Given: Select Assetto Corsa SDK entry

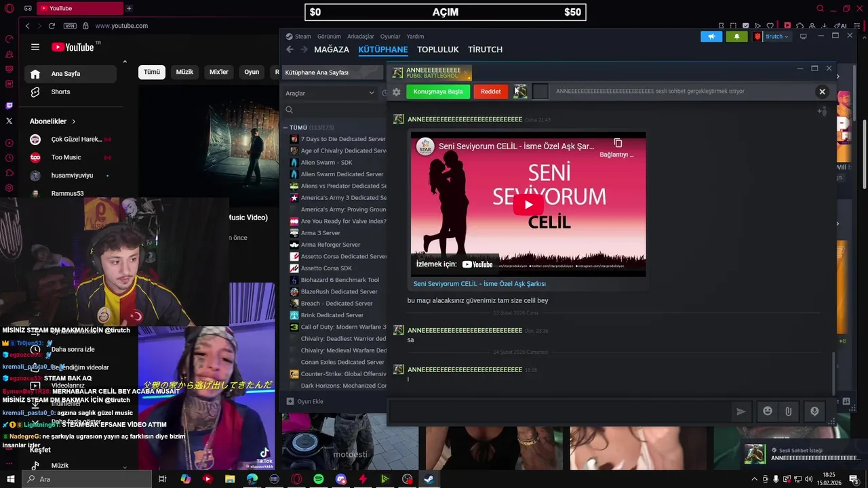Looking at the screenshot, I should pyautogui.click(x=326, y=268).
